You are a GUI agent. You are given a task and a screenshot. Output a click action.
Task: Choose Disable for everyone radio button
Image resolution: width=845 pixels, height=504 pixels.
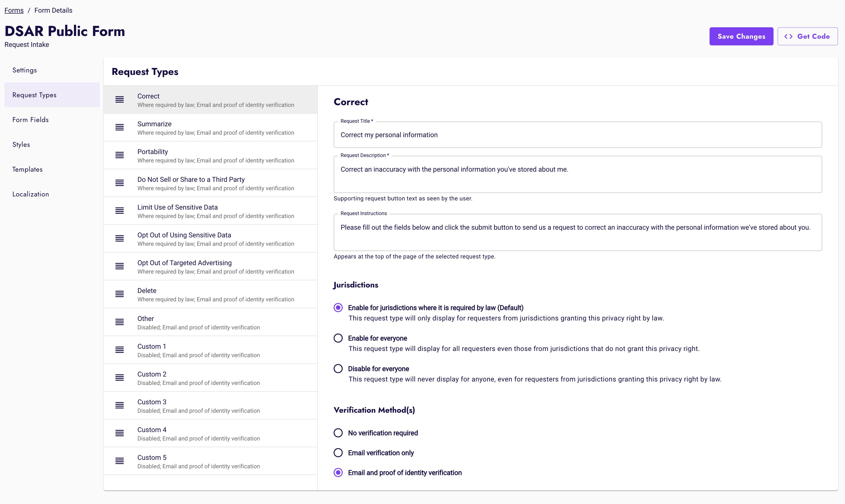pyautogui.click(x=338, y=369)
